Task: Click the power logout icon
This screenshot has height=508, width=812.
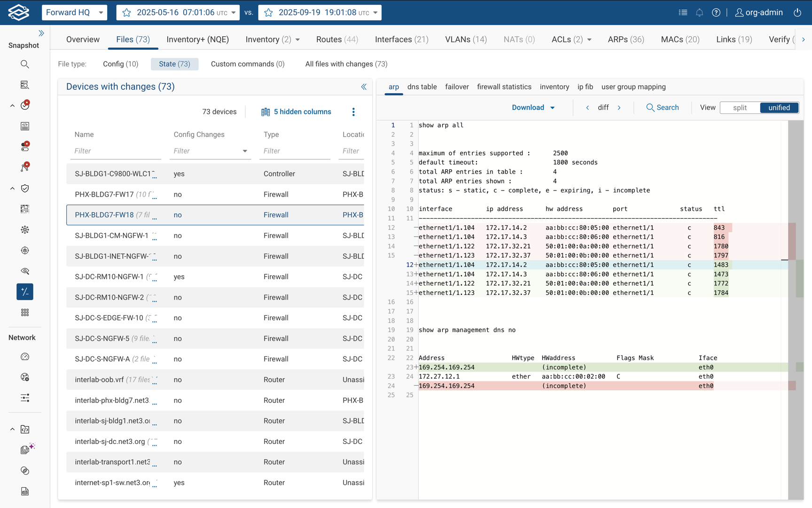Action: (797, 13)
